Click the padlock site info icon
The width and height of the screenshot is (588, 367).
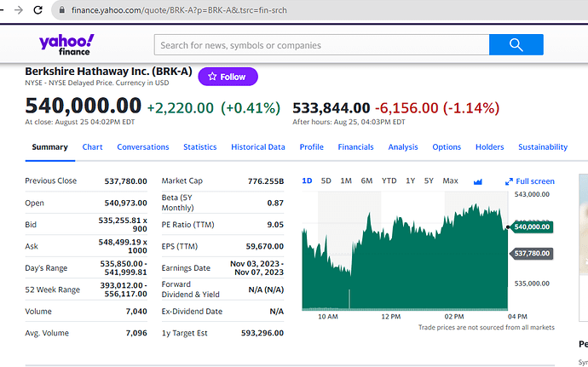pos(60,10)
